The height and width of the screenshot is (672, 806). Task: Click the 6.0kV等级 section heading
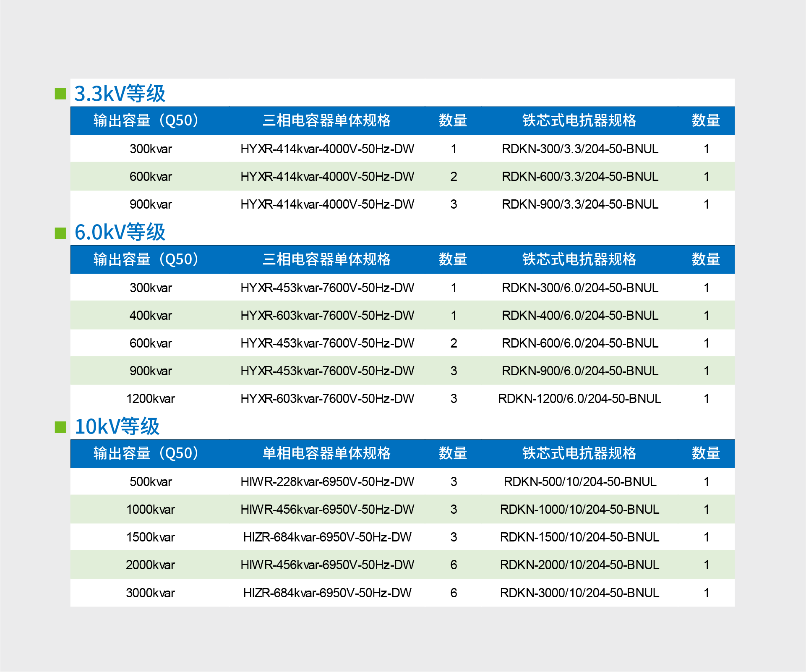point(120,232)
